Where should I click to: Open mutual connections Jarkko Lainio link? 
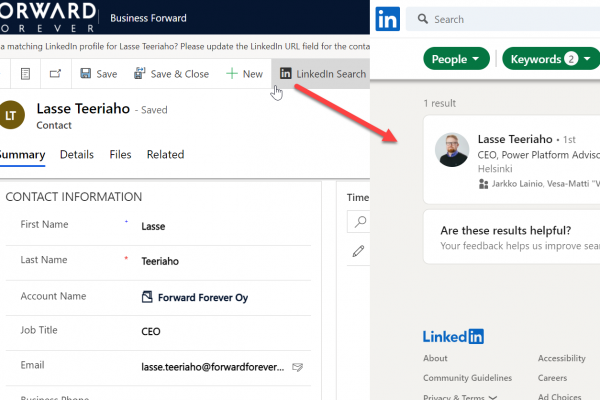click(x=517, y=184)
